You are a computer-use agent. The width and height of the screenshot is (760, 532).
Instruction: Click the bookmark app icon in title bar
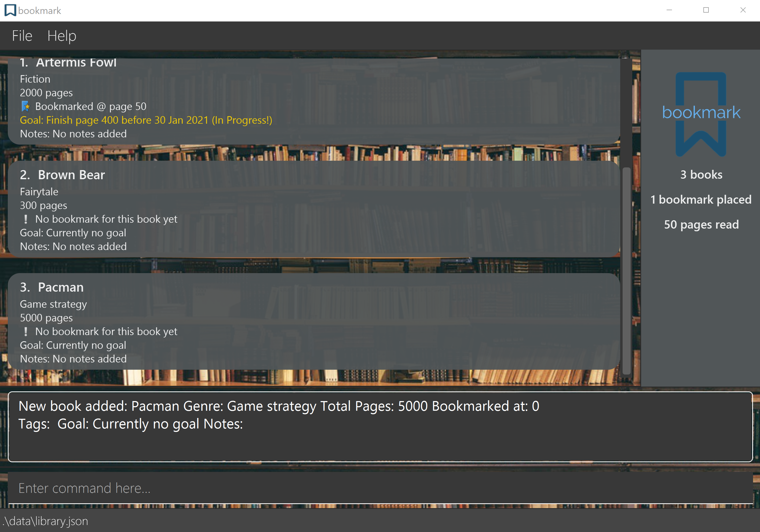point(10,10)
